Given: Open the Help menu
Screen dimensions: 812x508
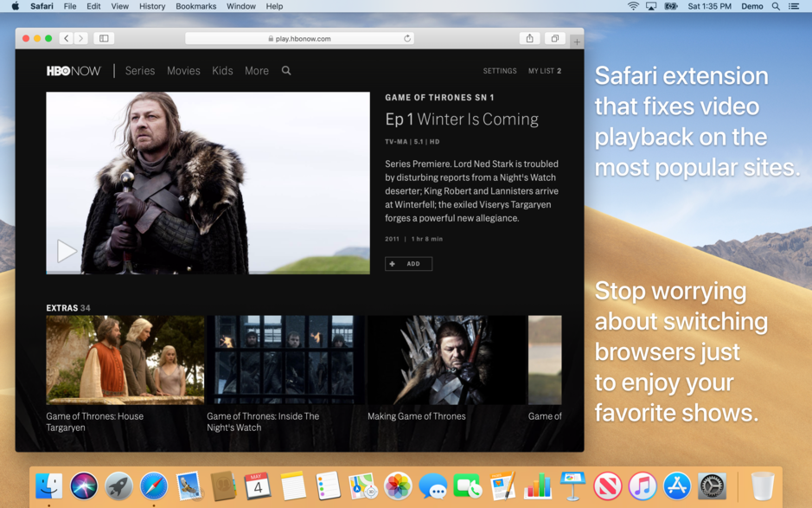Looking at the screenshot, I should (274, 6).
